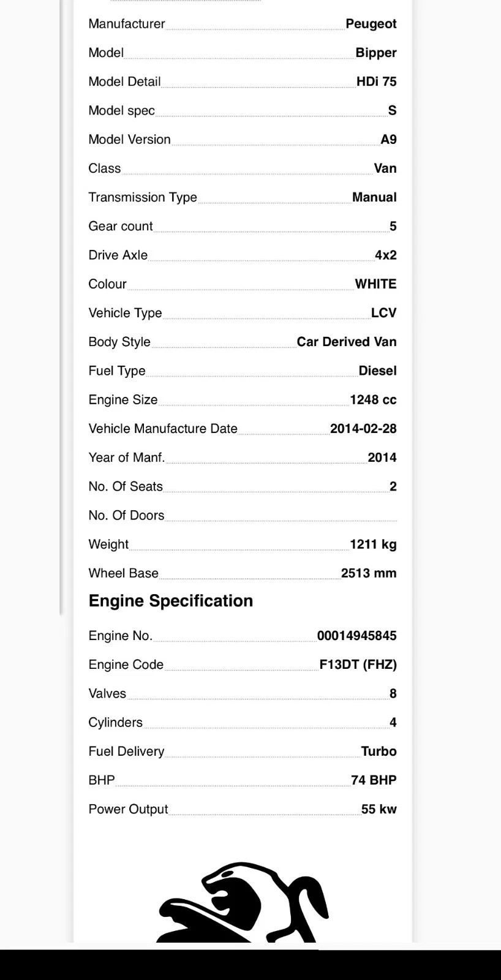501x980 pixels.
Task: Click the Engine Specification heading
Action: click(171, 601)
